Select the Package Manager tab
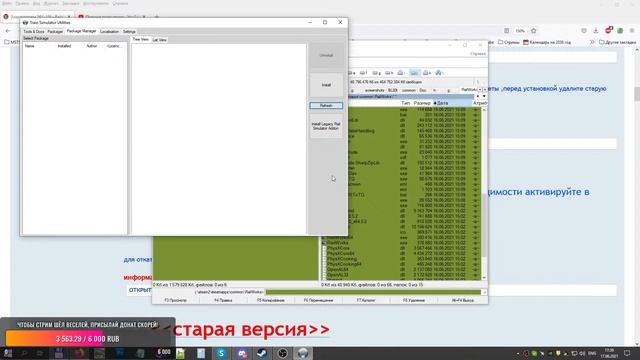 coord(81,31)
